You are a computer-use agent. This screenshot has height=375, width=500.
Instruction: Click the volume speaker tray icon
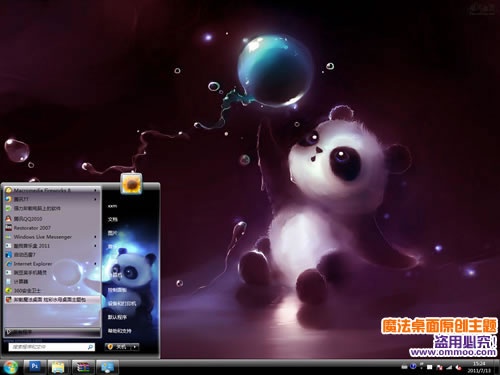[459, 367]
